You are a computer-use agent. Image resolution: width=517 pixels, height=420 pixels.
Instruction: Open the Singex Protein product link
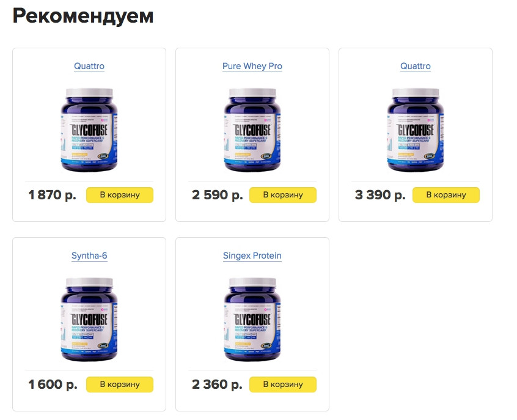pos(252,256)
